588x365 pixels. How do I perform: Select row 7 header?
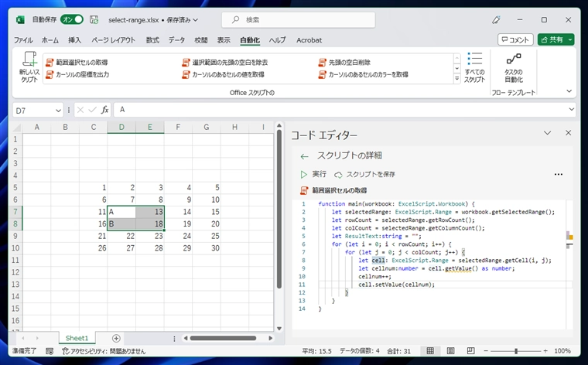coord(15,212)
